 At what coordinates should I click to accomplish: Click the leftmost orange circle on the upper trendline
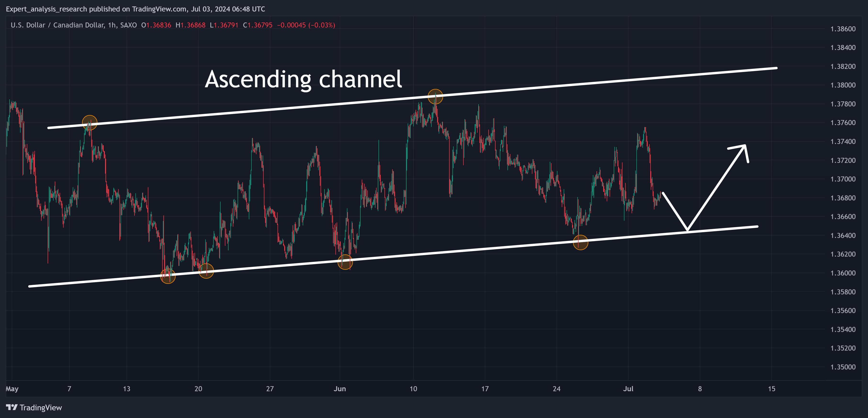pos(90,122)
